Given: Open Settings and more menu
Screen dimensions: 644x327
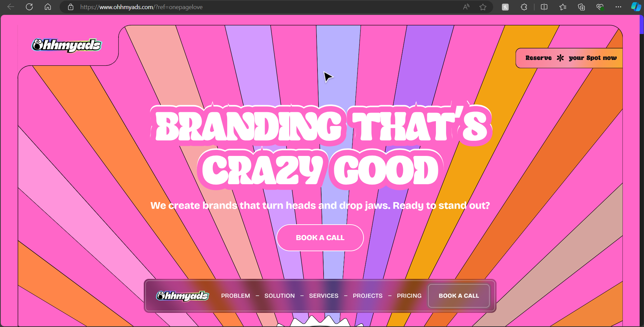Looking at the screenshot, I should coord(618,7).
